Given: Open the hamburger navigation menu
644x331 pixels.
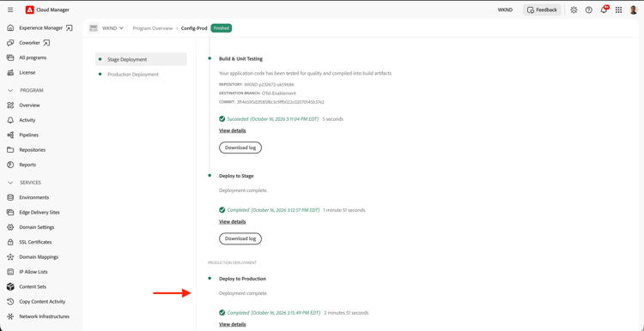Looking at the screenshot, I should 10,9.
